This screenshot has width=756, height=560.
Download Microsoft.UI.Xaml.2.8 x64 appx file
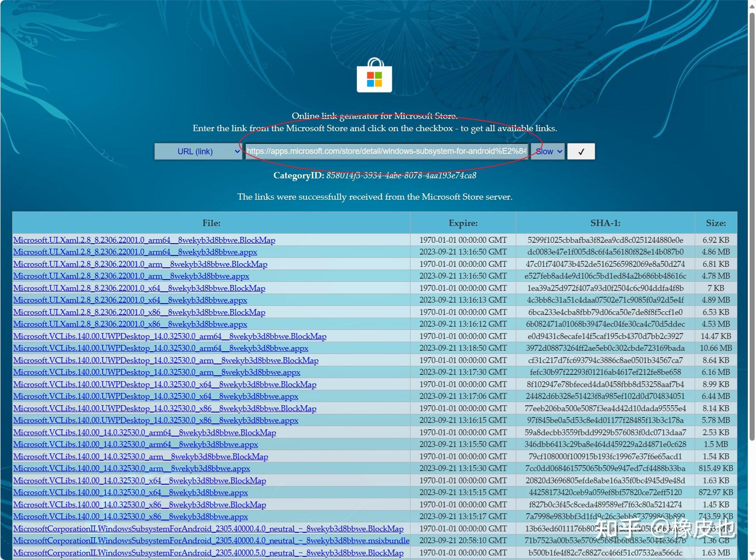coord(130,300)
